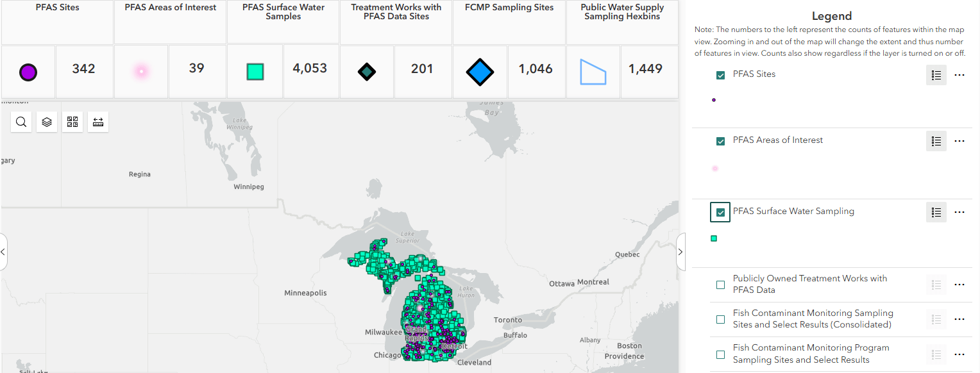Click the PFAS Surface Water Samples card header
The width and height of the screenshot is (980, 373).
[283, 12]
